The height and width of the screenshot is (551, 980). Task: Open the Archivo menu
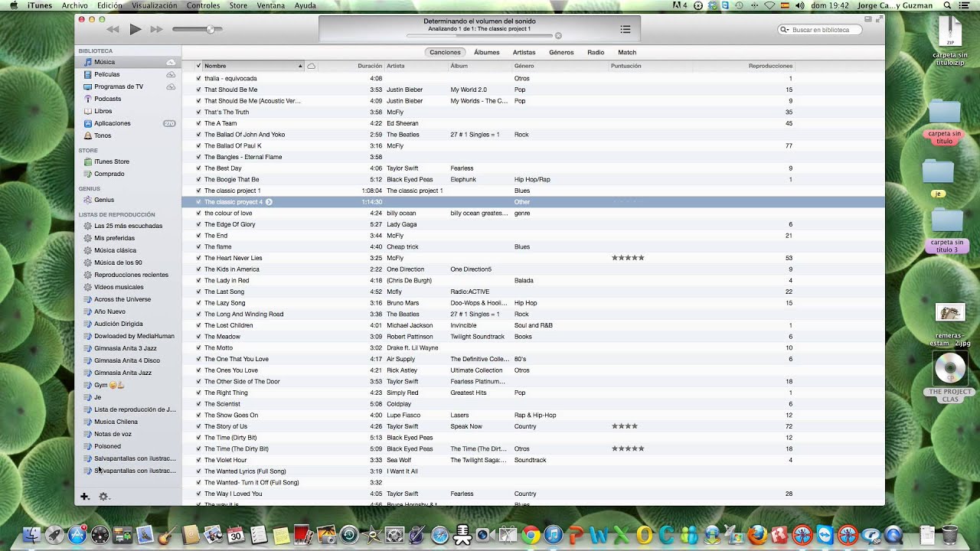pyautogui.click(x=75, y=5)
